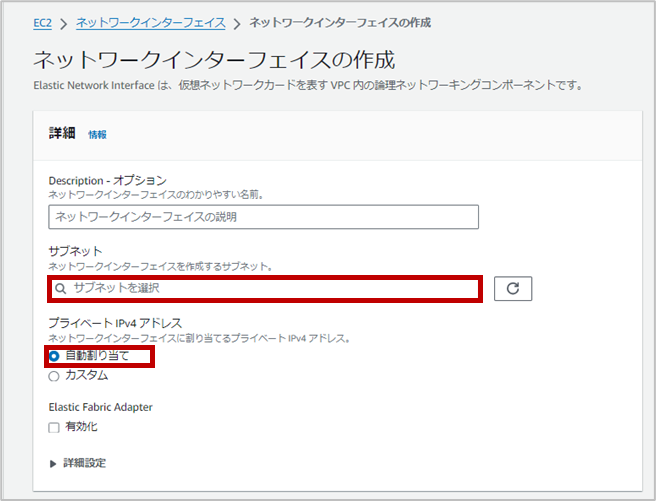Screen dimensions: 656x501
Task: Enable the Elastic Fabric Adapter 有効化 checkbox
Action: (x=54, y=427)
